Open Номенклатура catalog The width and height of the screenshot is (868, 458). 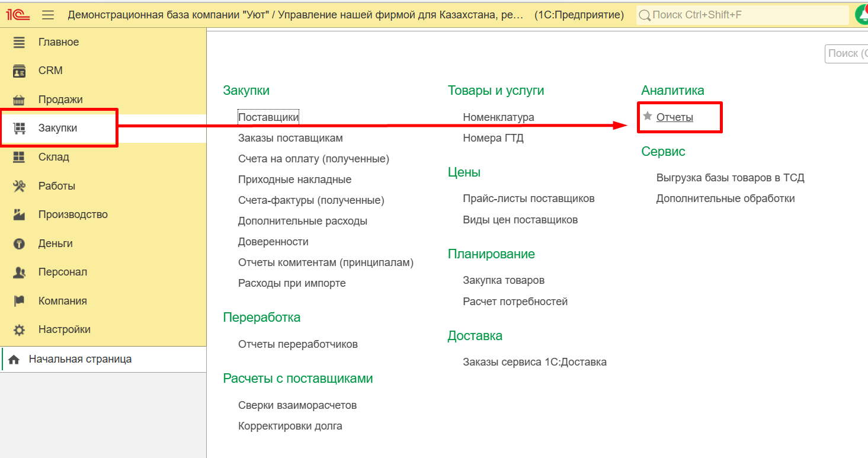[x=498, y=117]
